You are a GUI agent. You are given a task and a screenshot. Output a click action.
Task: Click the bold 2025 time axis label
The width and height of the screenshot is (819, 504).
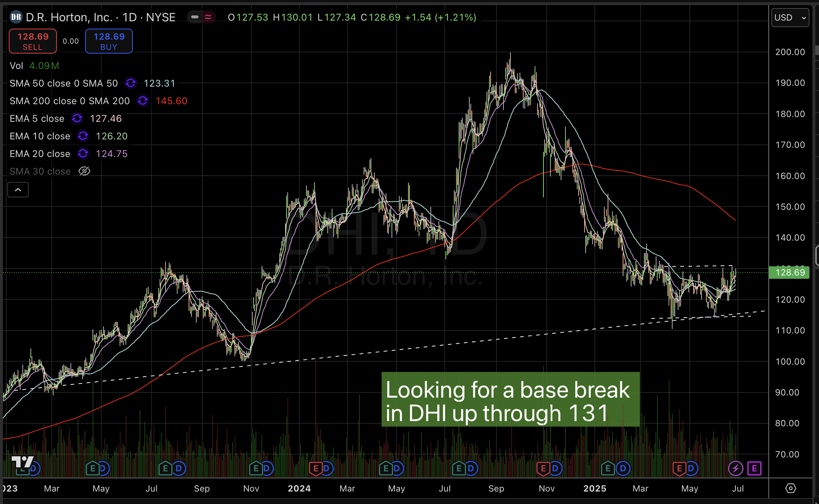pos(595,488)
